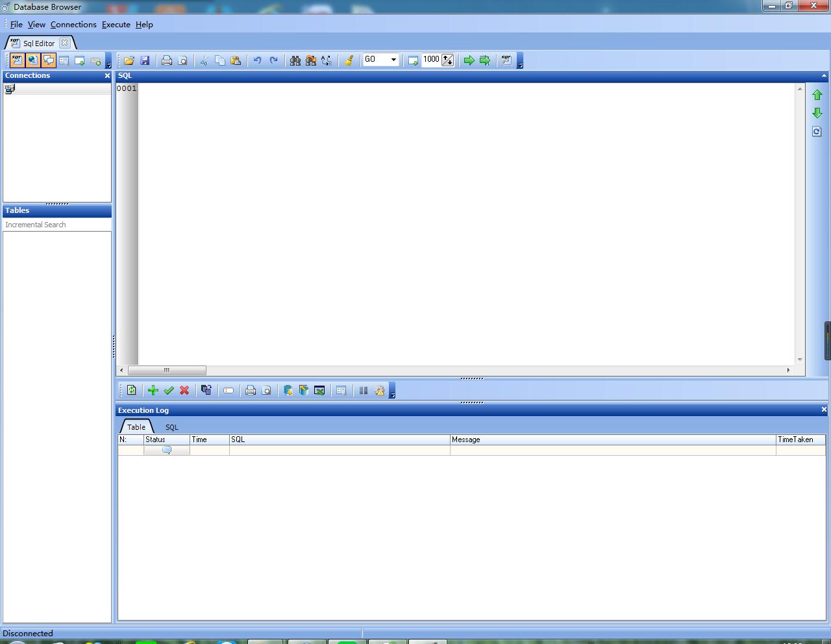Click the red X delete record icon
Screen dimensions: 831x644
click(184, 390)
